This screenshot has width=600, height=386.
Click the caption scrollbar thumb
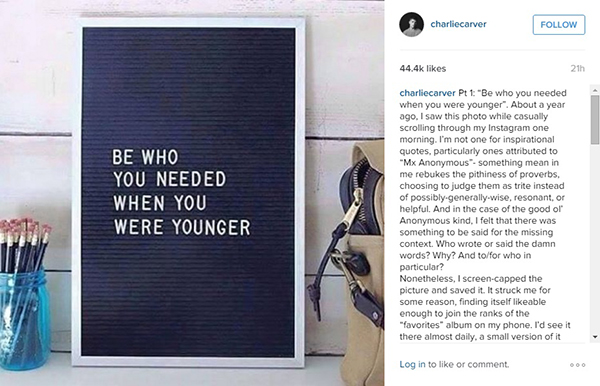click(x=595, y=120)
